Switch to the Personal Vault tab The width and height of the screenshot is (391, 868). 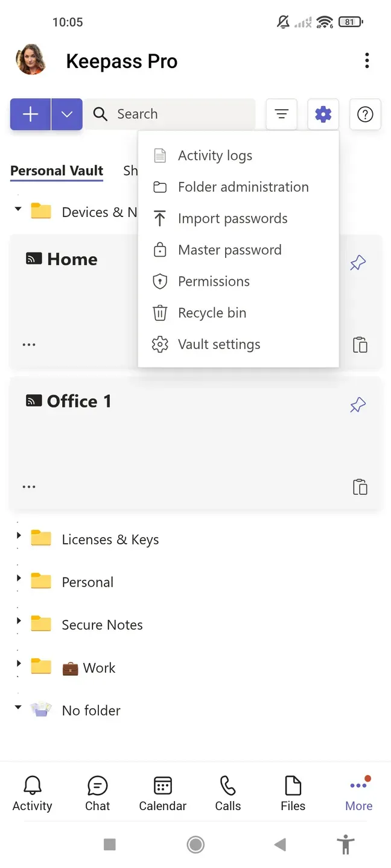(56, 171)
